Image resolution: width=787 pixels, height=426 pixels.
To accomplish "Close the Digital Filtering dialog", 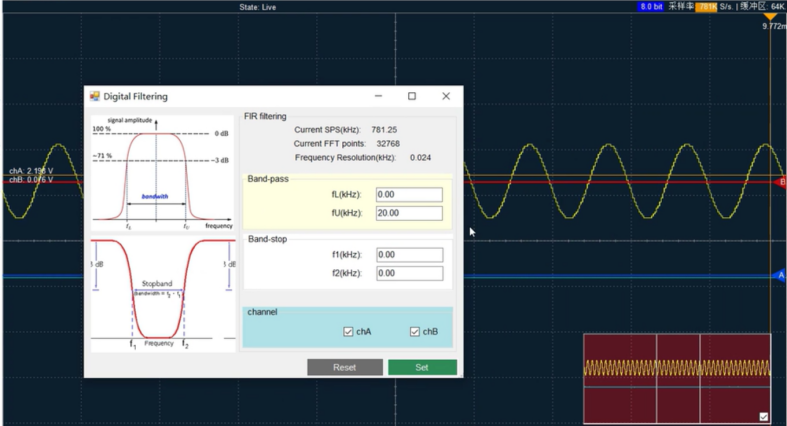I will (446, 96).
